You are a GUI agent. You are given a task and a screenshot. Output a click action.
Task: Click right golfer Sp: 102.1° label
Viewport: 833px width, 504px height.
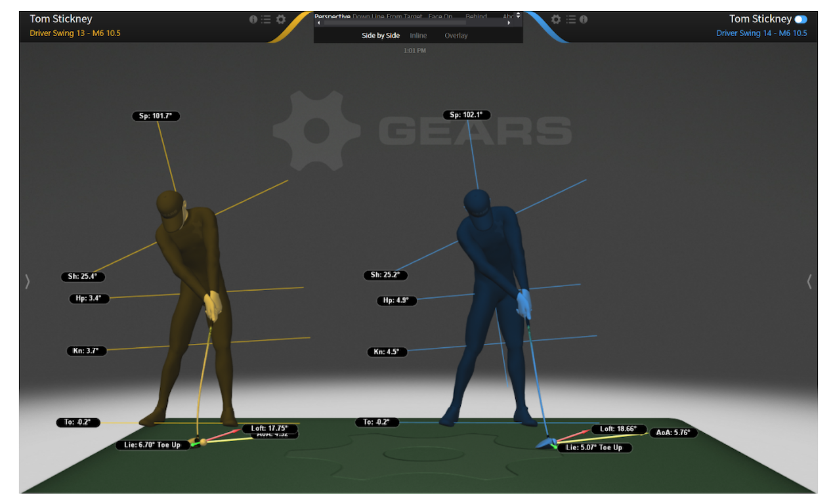467,115
